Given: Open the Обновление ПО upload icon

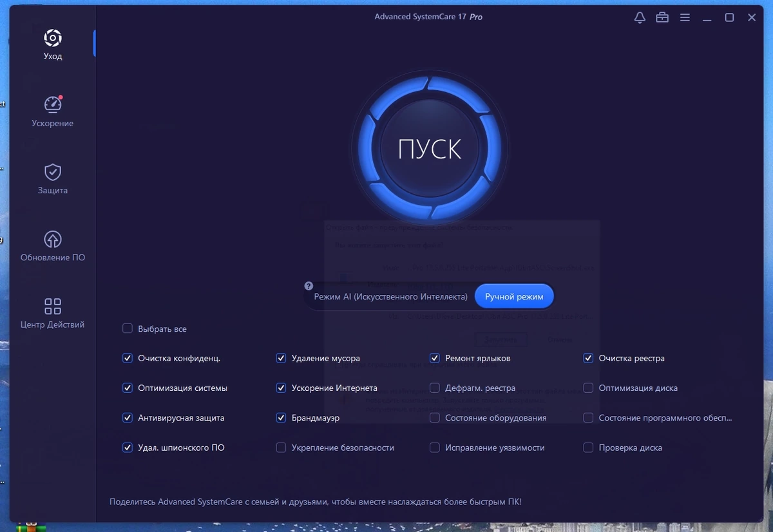Looking at the screenshot, I should click(53, 239).
